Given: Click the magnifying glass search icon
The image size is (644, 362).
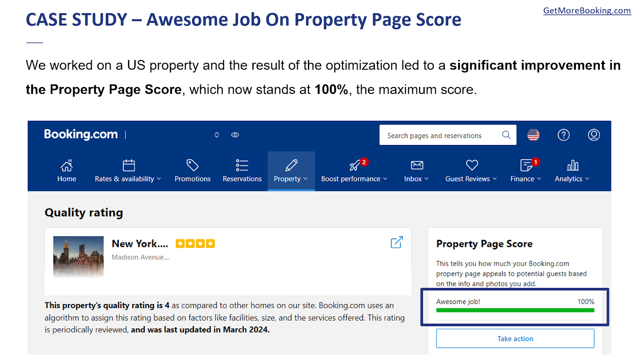Looking at the screenshot, I should coord(506,135).
